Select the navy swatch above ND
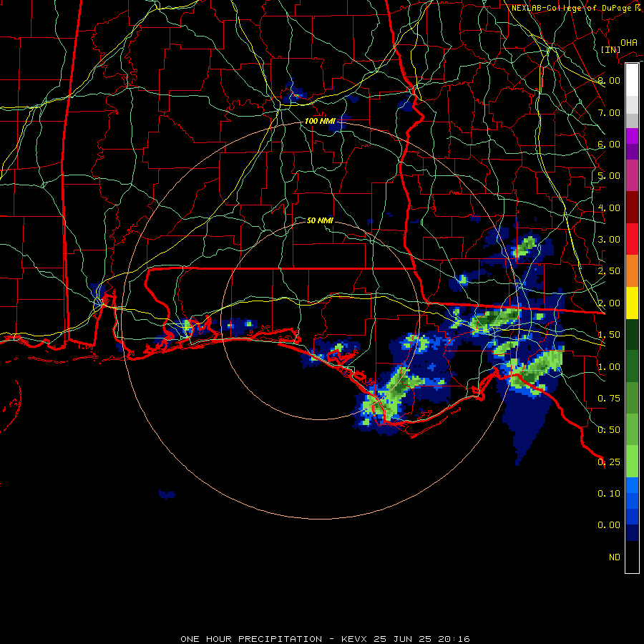 632,532
